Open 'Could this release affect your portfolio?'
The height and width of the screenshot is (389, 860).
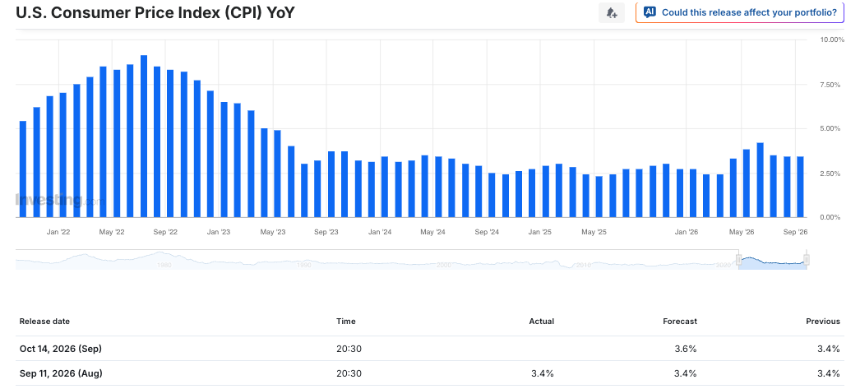739,13
